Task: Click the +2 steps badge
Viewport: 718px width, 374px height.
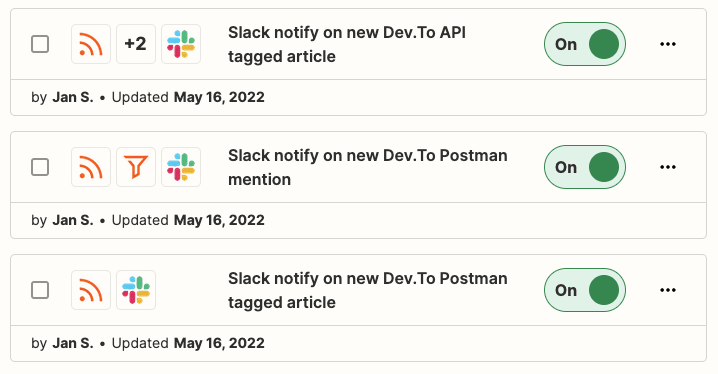Action: pyautogui.click(x=136, y=44)
